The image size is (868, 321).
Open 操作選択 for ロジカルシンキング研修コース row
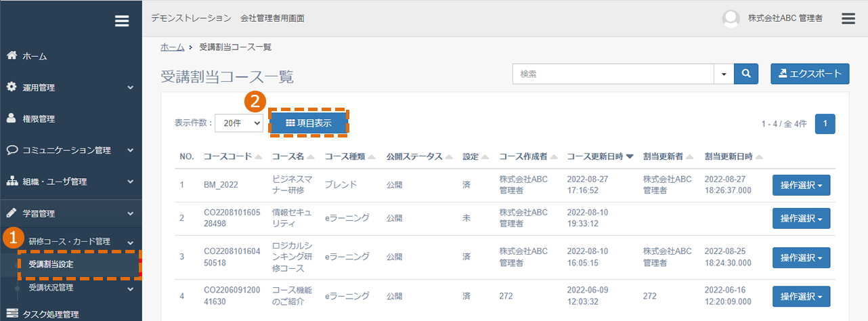801,257
